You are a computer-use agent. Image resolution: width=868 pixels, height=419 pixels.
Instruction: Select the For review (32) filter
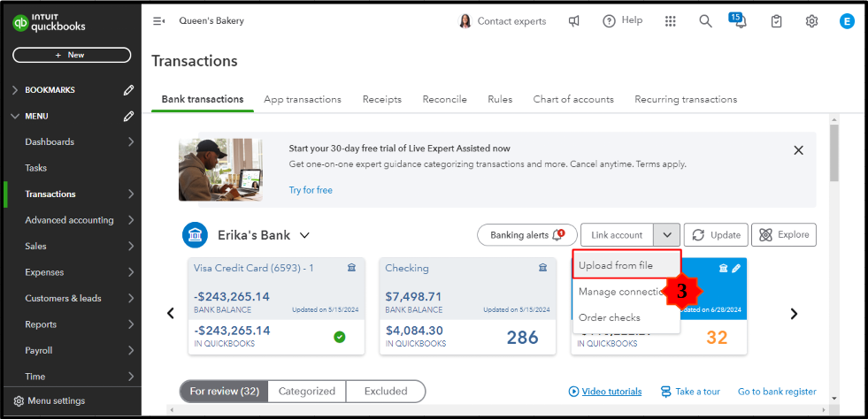tap(224, 391)
